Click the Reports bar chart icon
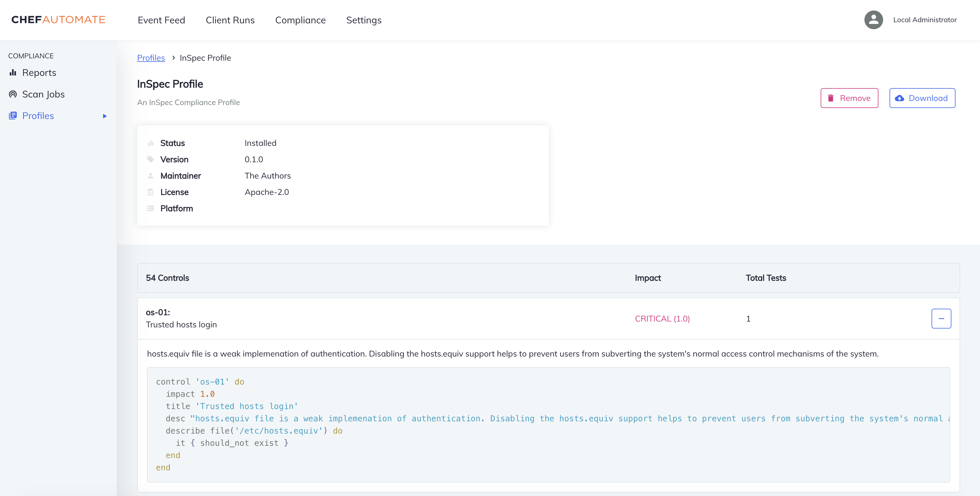 [13, 73]
